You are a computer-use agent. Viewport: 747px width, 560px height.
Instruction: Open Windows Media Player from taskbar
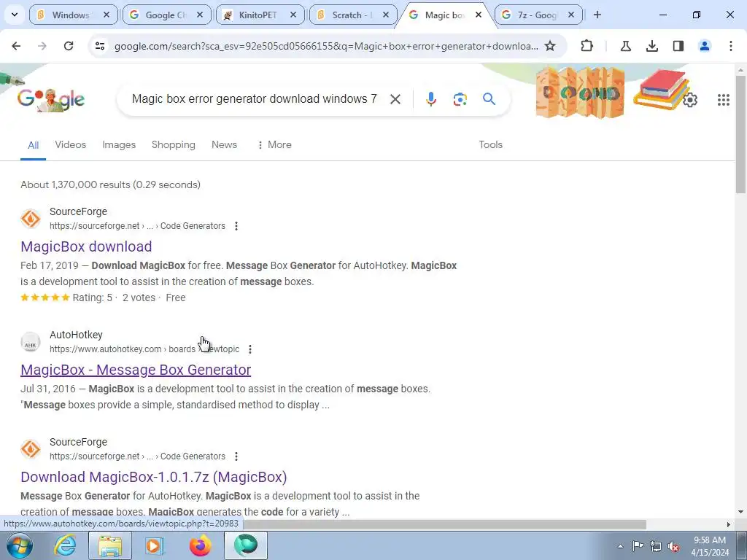pyautogui.click(x=155, y=545)
